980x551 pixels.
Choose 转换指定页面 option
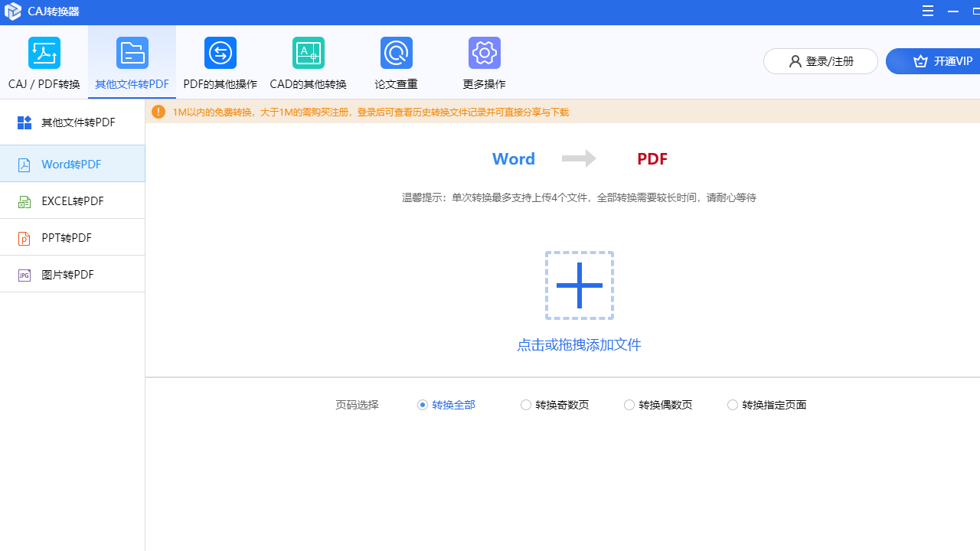pos(733,405)
